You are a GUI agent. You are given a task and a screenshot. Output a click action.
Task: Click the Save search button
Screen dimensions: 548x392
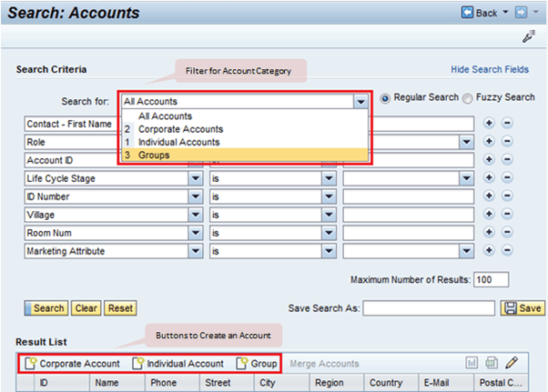point(523,308)
